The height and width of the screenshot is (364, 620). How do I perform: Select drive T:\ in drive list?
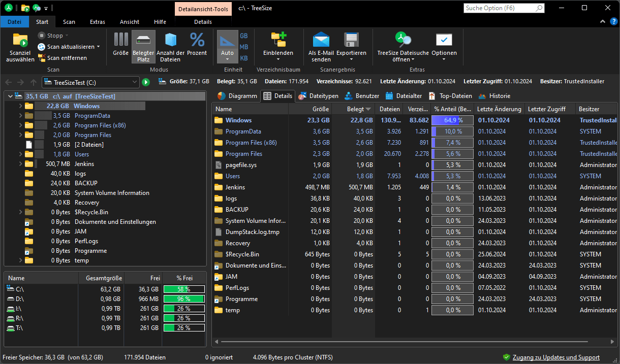105,328
